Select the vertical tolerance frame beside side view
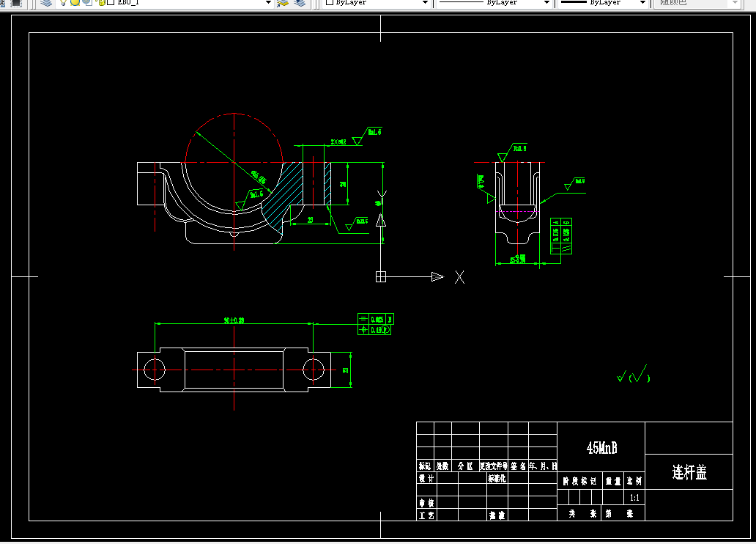Image resolution: width=756 pixels, height=544 pixels. pyautogui.click(x=561, y=236)
